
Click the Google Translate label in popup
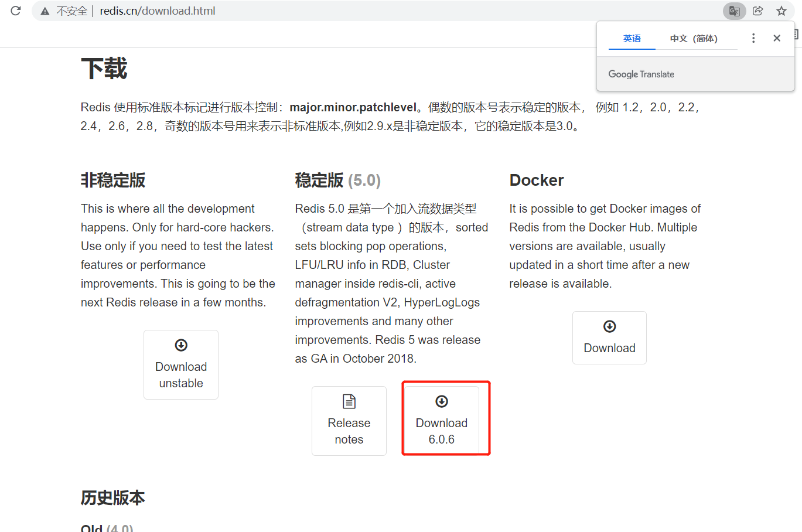[x=641, y=74]
